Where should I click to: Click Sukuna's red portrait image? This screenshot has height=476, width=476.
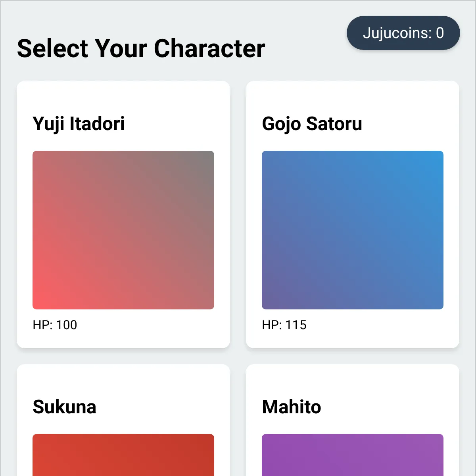(123, 455)
